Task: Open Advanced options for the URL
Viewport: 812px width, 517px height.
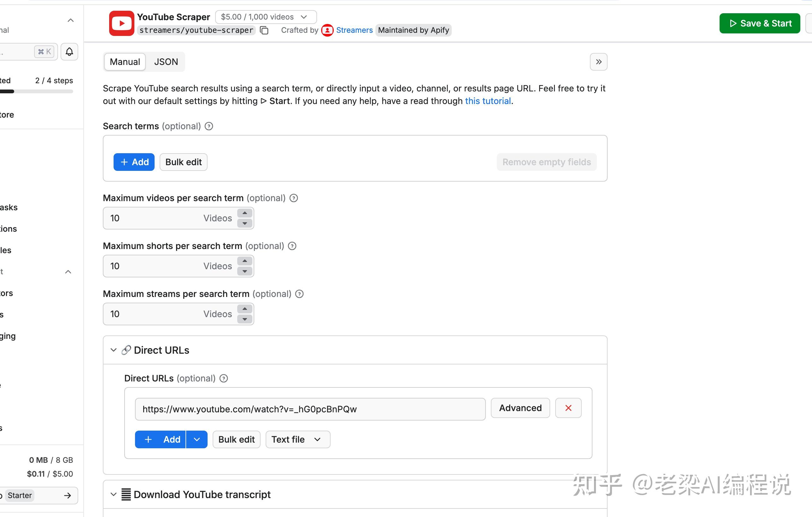Action: (x=520, y=408)
